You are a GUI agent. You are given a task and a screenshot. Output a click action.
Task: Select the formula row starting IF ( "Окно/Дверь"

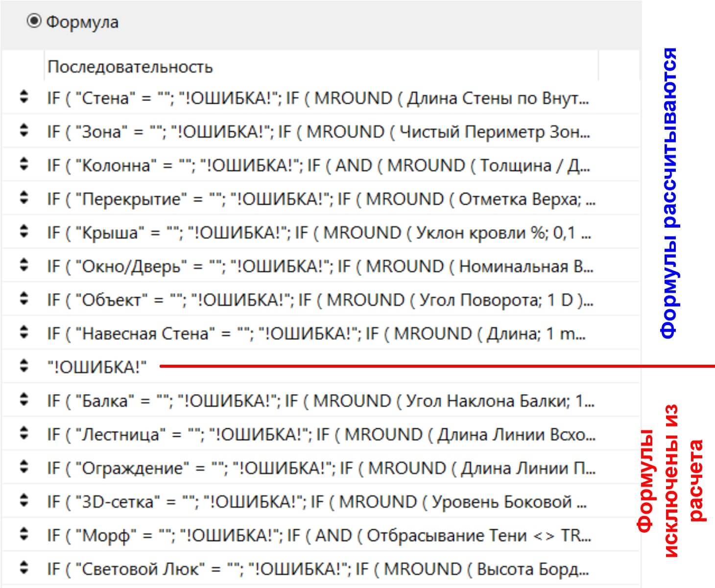tap(321, 266)
